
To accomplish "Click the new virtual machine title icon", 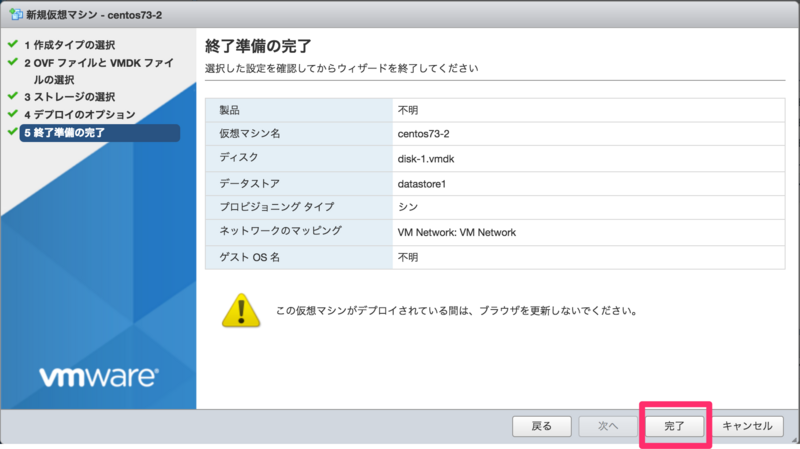I will [16, 14].
